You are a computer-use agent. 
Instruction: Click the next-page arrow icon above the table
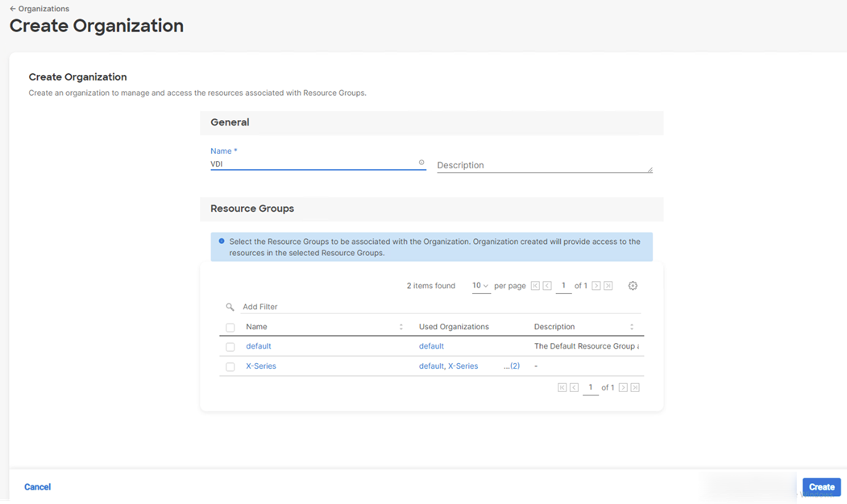(x=595, y=286)
